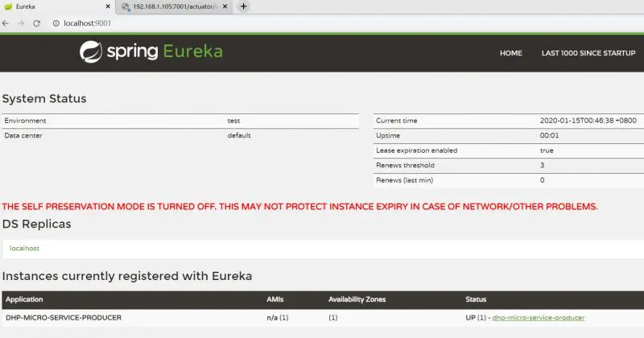Click the renews threshold value 3
644x338 pixels.
tap(542, 165)
